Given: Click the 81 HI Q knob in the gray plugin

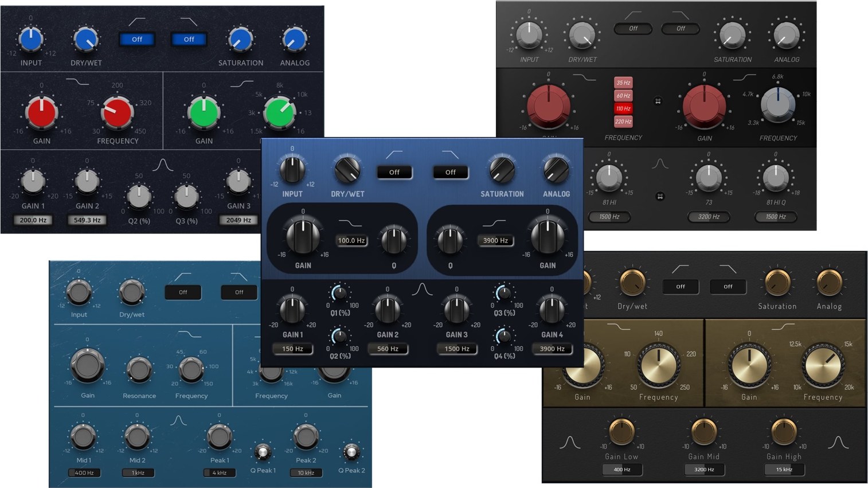Looking at the screenshot, I should click(776, 178).
